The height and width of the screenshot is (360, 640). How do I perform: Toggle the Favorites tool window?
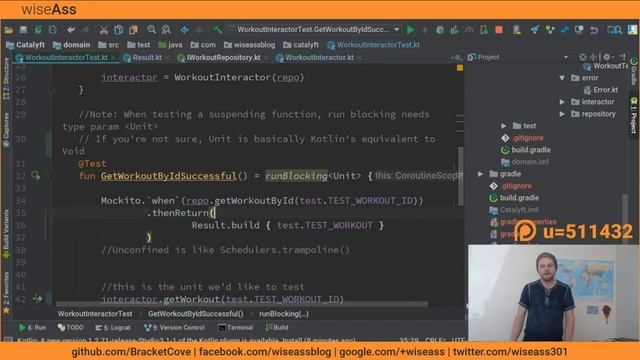(x=6, y=293)
